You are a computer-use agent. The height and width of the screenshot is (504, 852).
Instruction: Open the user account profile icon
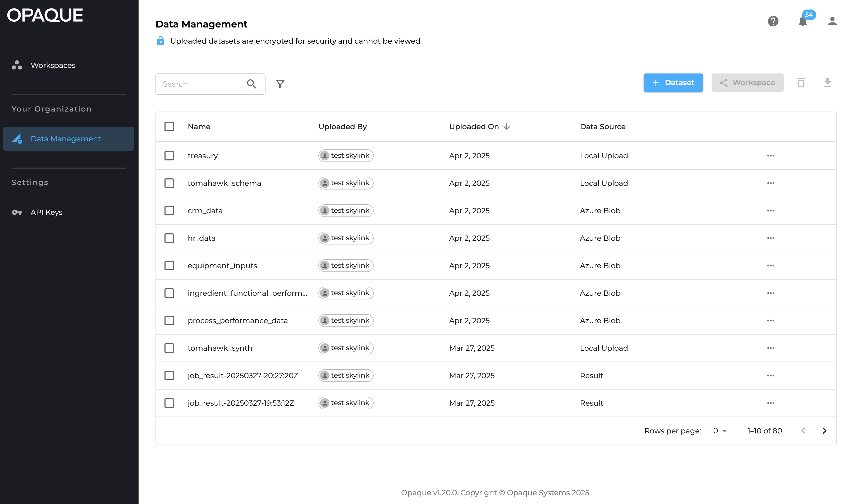pos(832,21)
